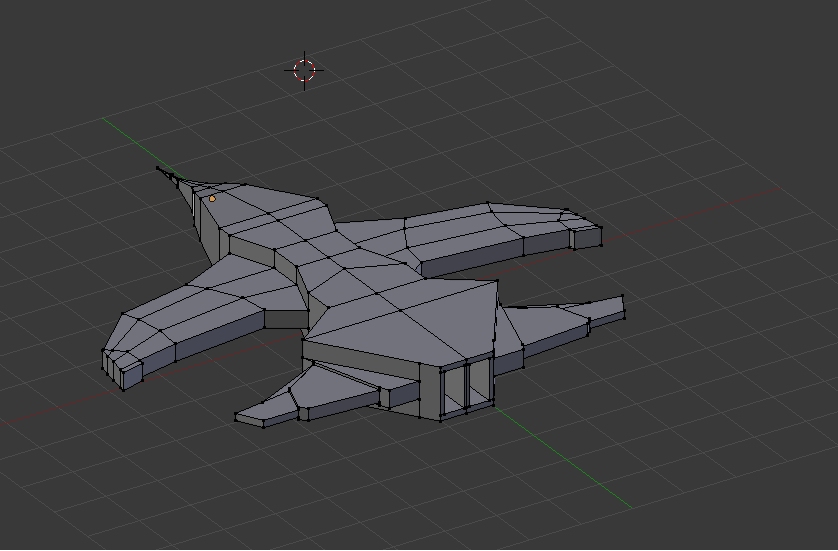Click the red-white 3D cursor crosshair
This screenshot has height=551, width=838.
305,70
